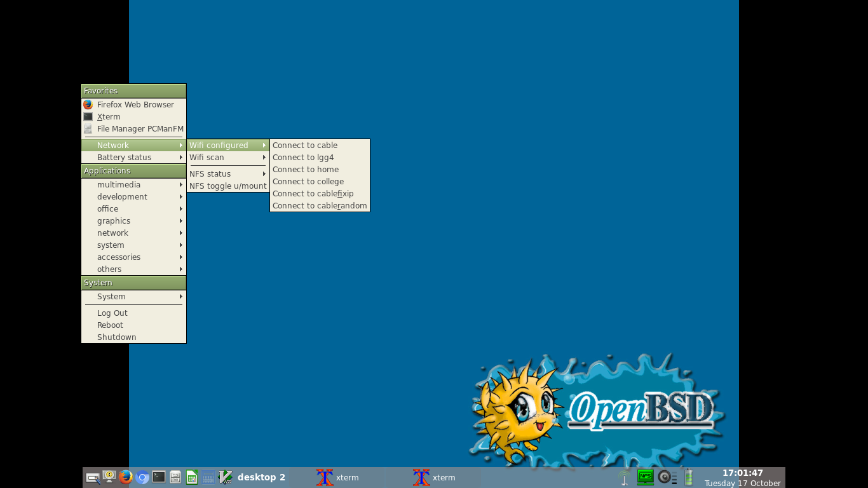Click the battery tray icon

click(688, 477)
